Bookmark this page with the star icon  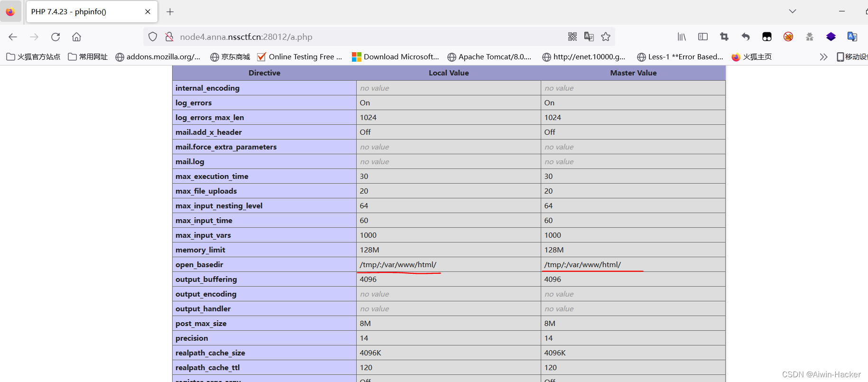tap(606, 37)
